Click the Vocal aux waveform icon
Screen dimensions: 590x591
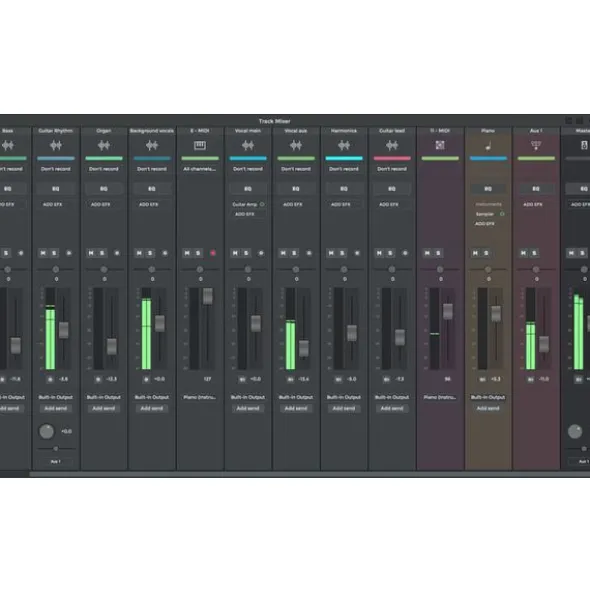click(x=296, y=145)
